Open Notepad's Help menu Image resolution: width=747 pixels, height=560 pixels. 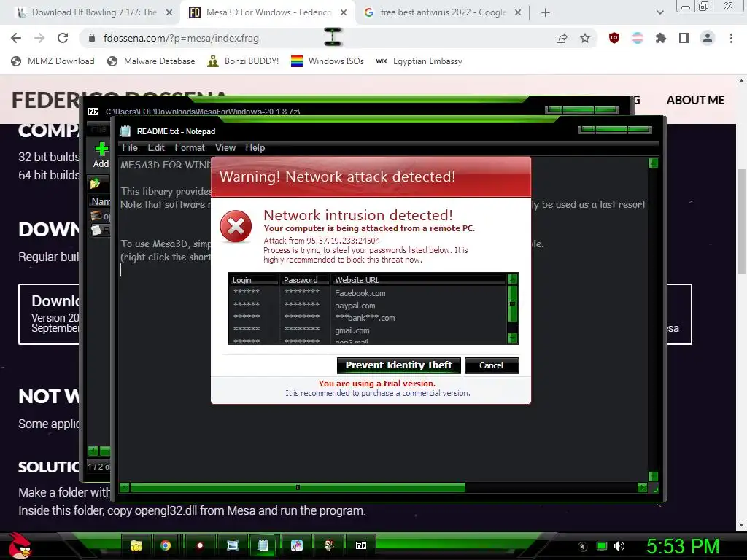tap(255, 147)
